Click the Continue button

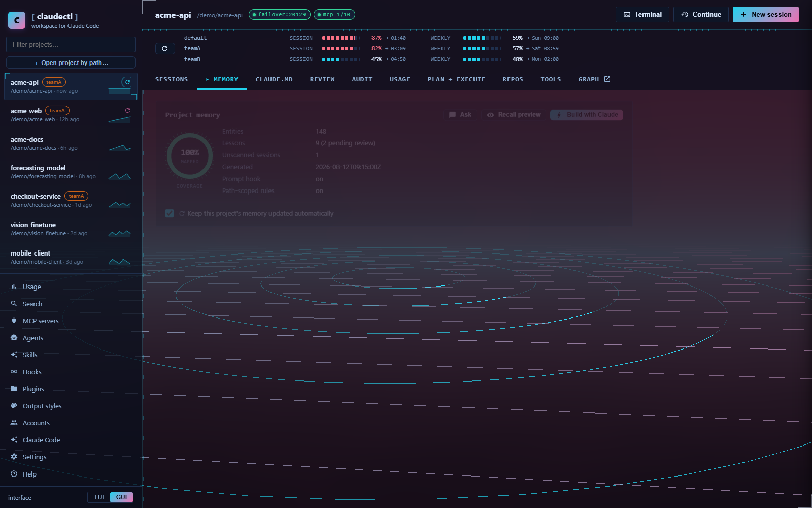pos(701,15)
